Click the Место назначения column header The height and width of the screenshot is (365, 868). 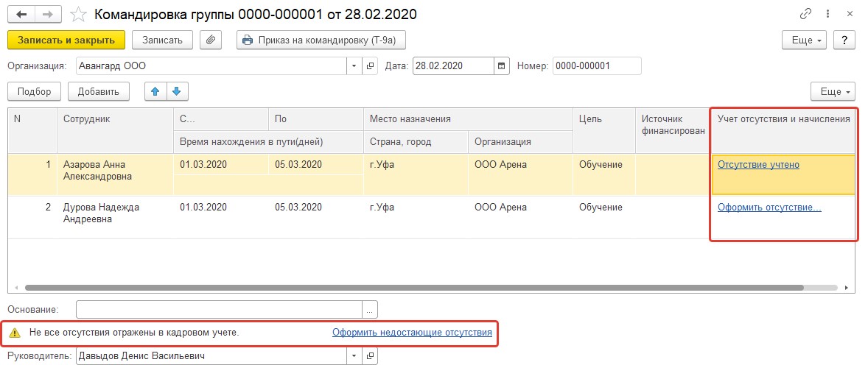pyautogui.click(x=468, y=119)
